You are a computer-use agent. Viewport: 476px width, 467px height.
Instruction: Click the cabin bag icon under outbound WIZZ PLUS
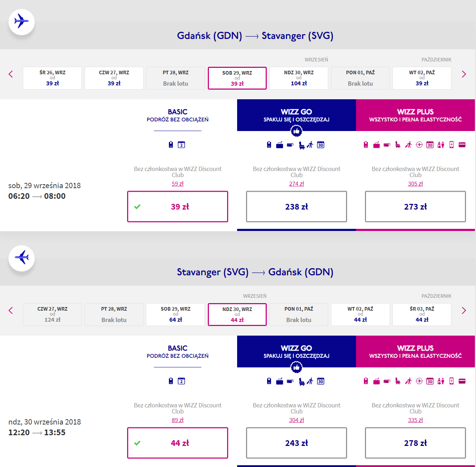pos(366,145)
